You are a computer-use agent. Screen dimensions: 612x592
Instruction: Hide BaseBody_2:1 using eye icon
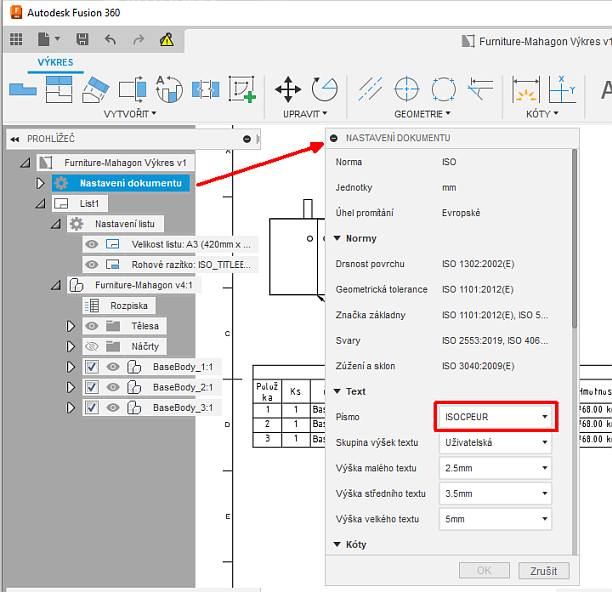coord(113,387)
